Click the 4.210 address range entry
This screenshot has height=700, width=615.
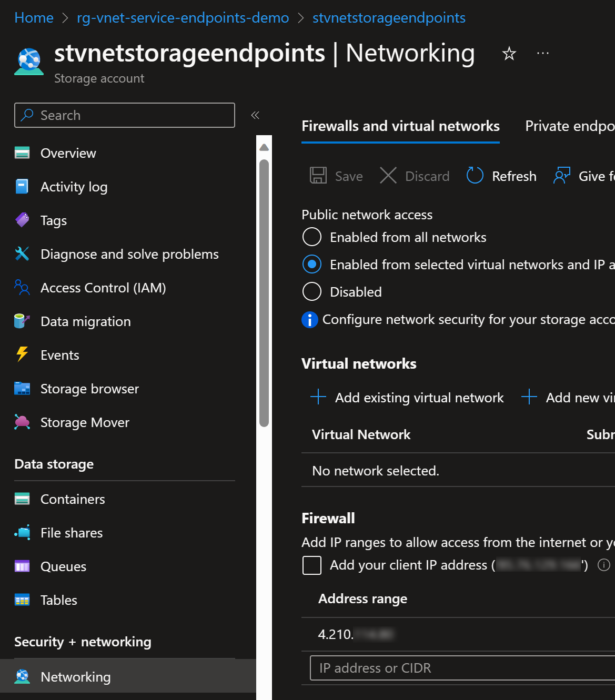(356, 634)
